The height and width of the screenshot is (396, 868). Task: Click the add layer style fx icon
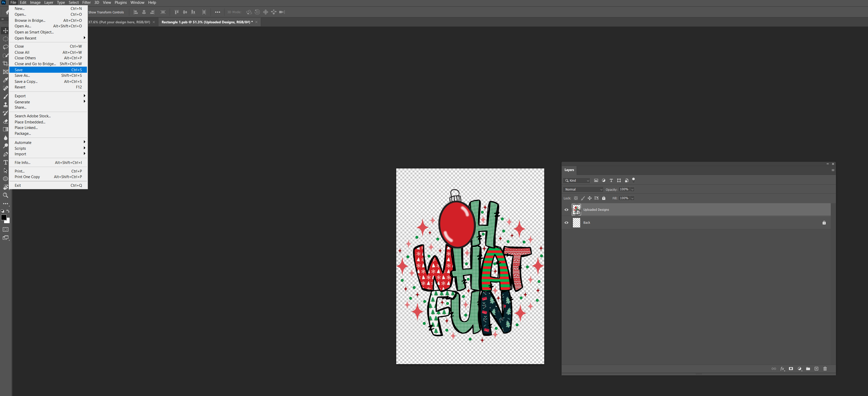pos(782,369)
